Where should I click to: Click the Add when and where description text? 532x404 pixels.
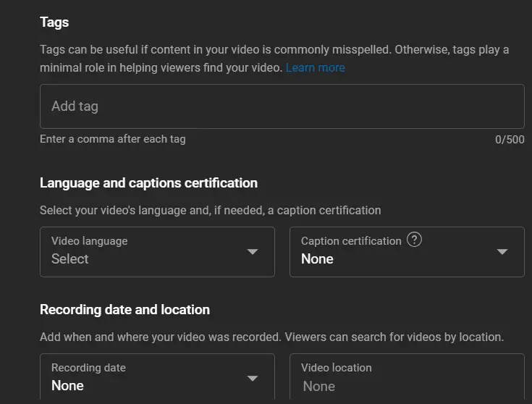(271, 337)
